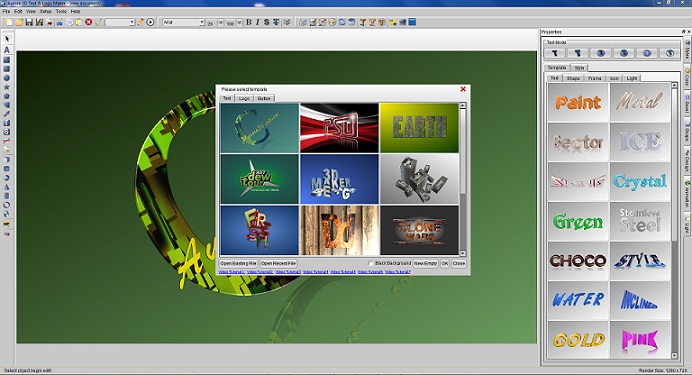This screenshot has width=692, height=375.
Task: Select the arrow pointer tool in left toolbar
Action: pyautogui.click(x=7, y=39)
